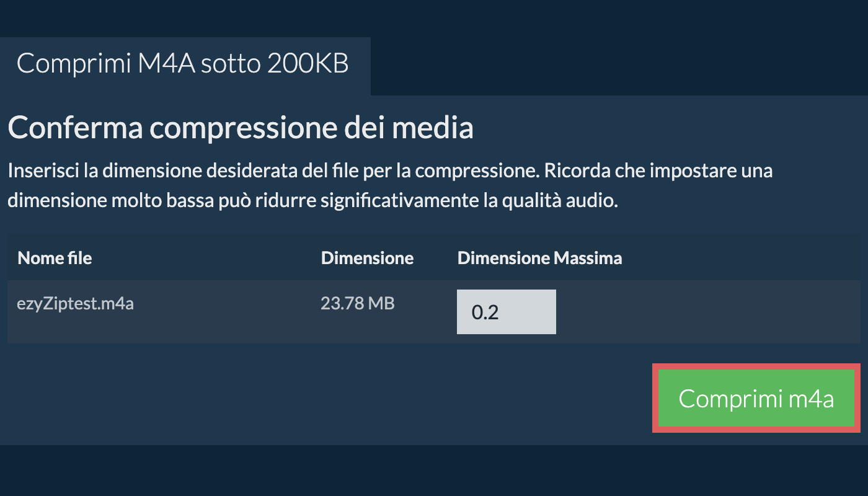Select the Comprimi M4A sotto 200KB tab
The height and width of the screenshot is (496, 868).
[x=183, y=64]
